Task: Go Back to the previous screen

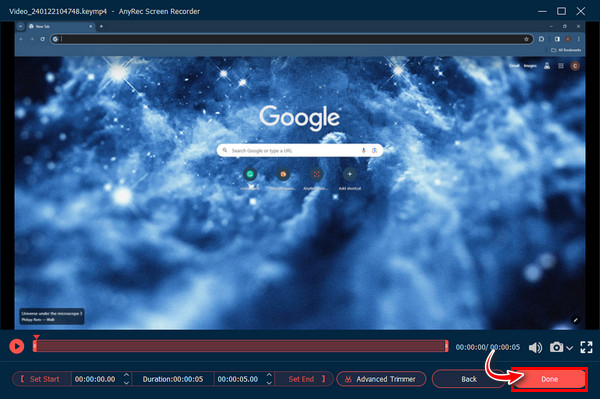Action: pyautogui.click(x=469, y=379)
